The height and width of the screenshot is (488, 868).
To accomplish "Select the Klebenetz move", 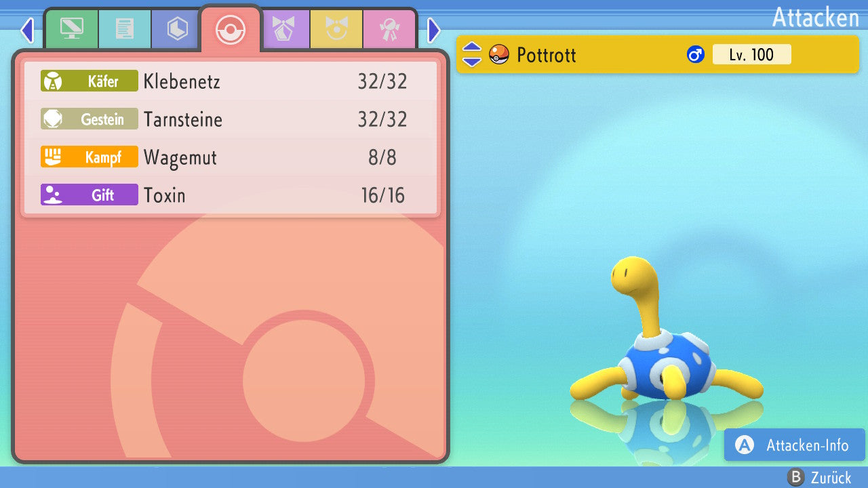I will [231, 82].
